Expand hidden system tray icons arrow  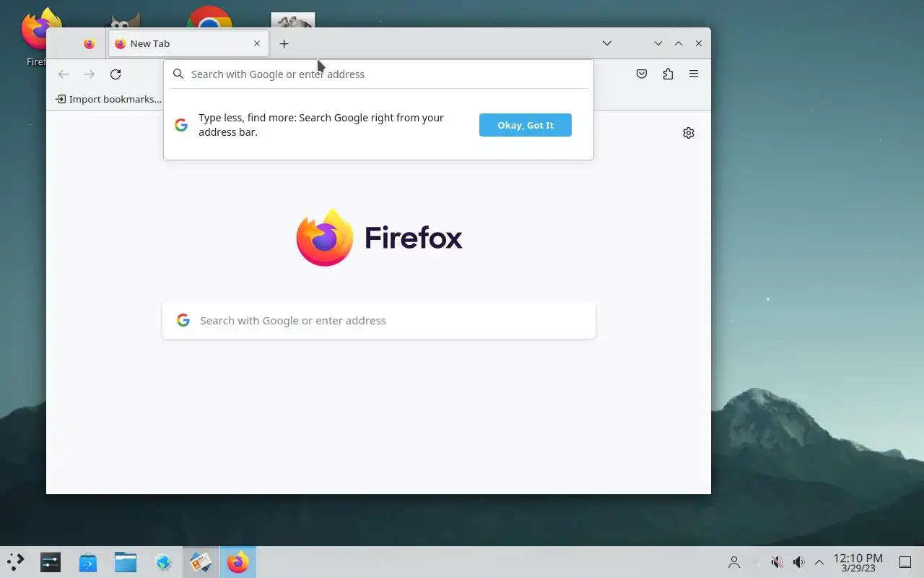click(x=819, y=562)
